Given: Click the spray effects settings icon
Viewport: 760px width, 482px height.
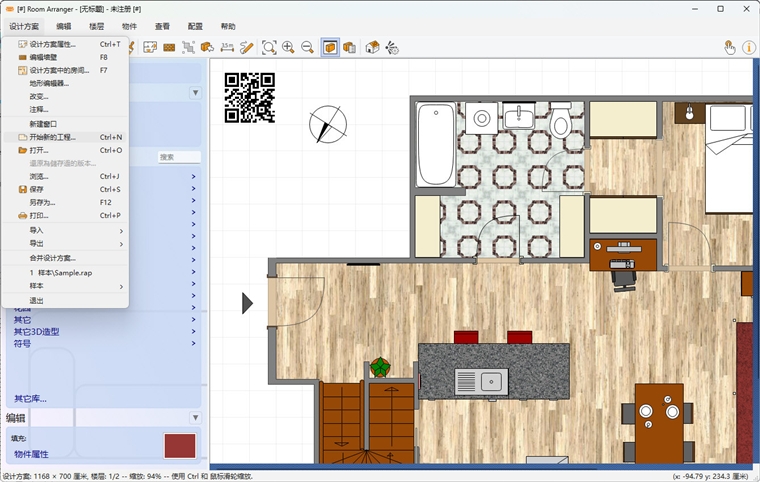Looking at the screenshot, I should coord(392,48).
